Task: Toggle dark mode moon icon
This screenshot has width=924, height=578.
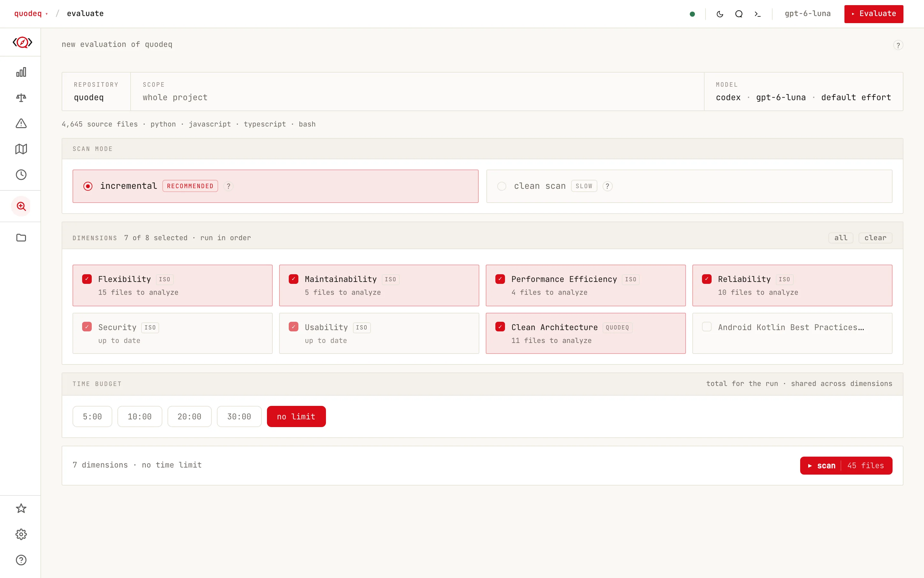Action: point(720,14)
